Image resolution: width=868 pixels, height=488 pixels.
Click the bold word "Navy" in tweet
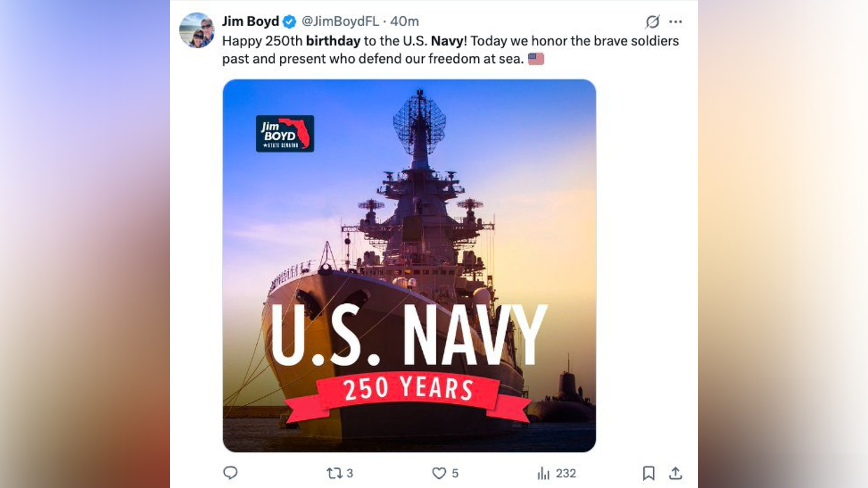click(x=447, y=41)
